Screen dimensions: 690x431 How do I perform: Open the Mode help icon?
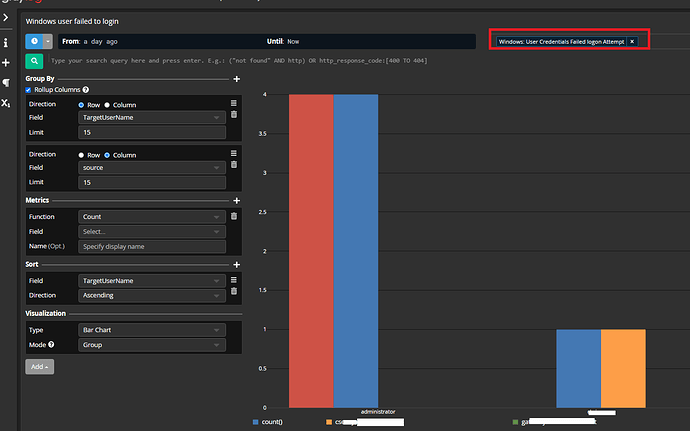[51, 344]
